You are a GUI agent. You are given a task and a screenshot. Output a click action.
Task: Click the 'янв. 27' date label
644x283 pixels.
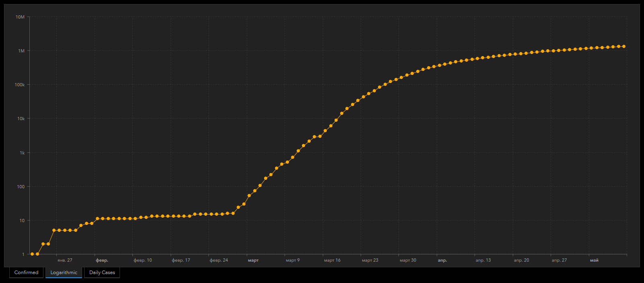point(65,260)
